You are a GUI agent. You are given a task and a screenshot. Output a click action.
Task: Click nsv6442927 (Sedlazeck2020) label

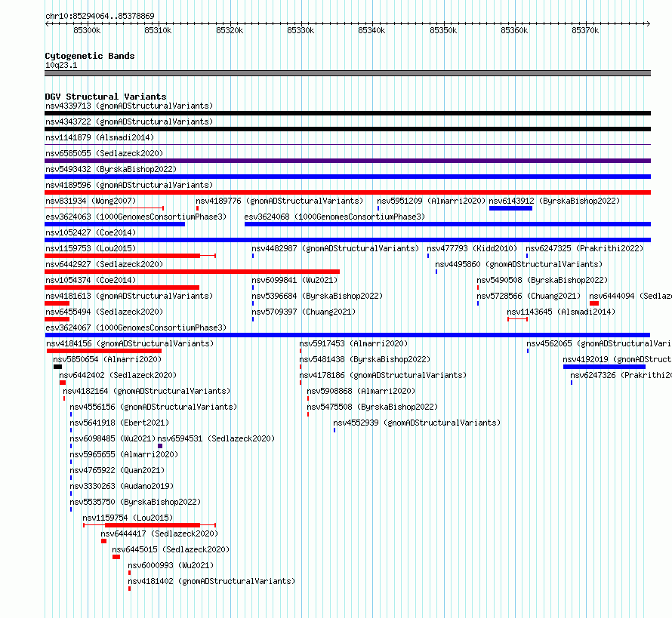tap(104, 264)
